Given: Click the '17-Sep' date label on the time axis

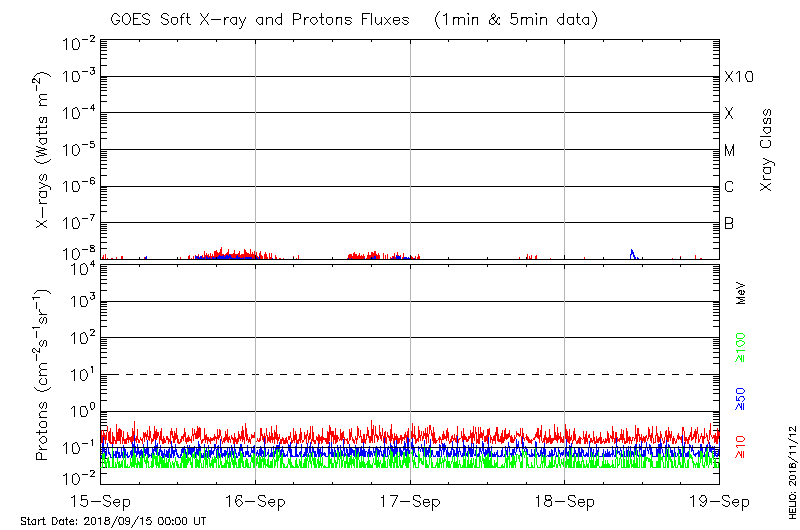Looking at the screenshot, I should tap(410, 500).
